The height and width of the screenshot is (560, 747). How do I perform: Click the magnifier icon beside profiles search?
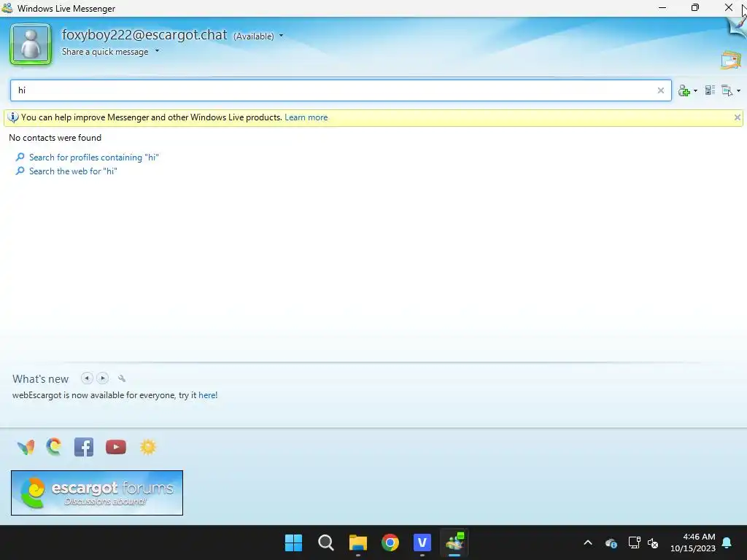[20, 157]
